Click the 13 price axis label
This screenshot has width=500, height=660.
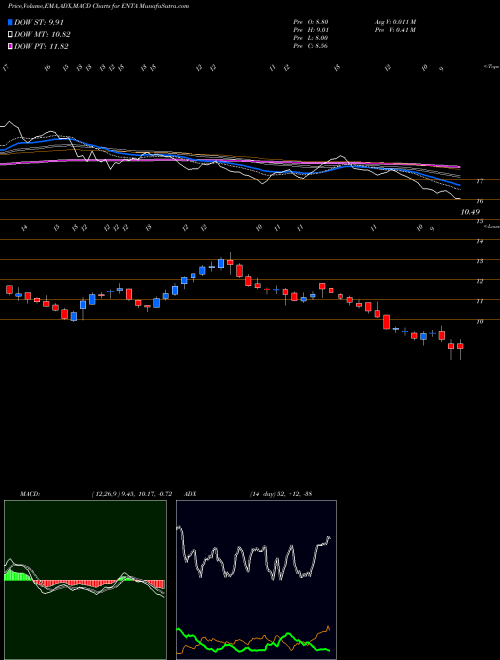[479, 261]
